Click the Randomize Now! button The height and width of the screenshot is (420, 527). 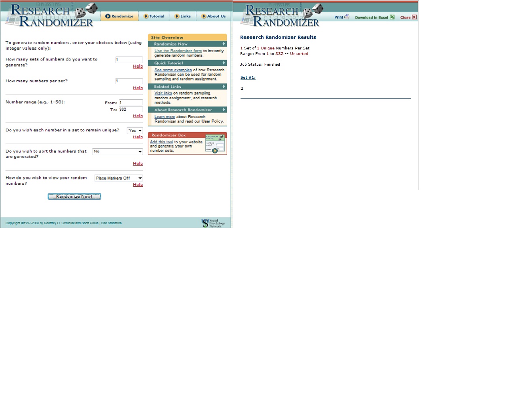(x=74, y=197)
